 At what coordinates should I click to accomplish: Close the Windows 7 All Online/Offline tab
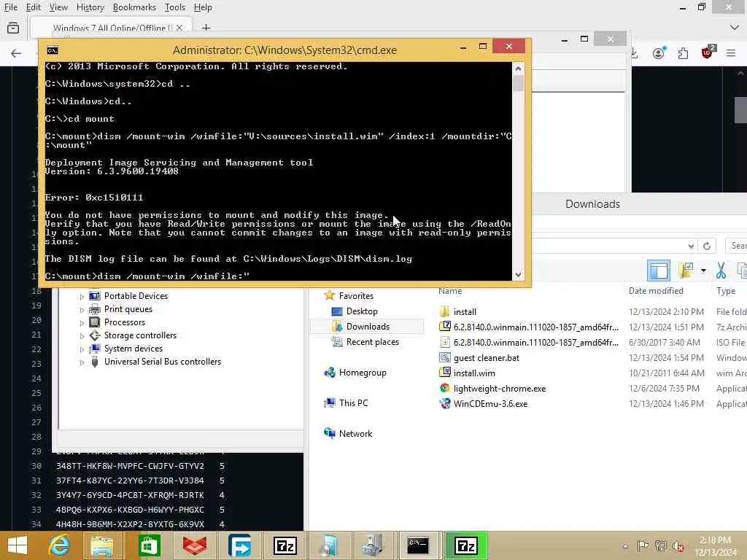179,28
